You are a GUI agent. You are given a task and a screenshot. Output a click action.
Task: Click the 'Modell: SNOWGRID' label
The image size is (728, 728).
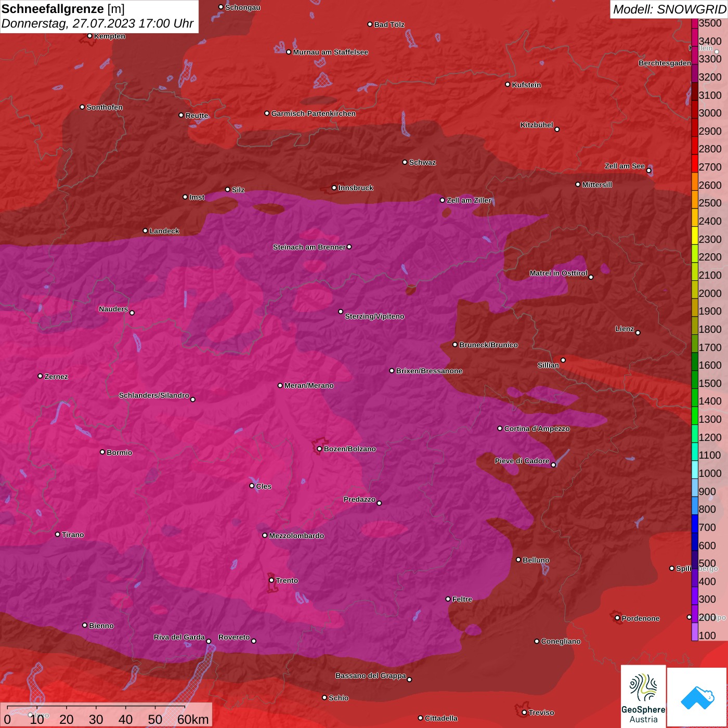pyautogui.click(x=669, y=9)
